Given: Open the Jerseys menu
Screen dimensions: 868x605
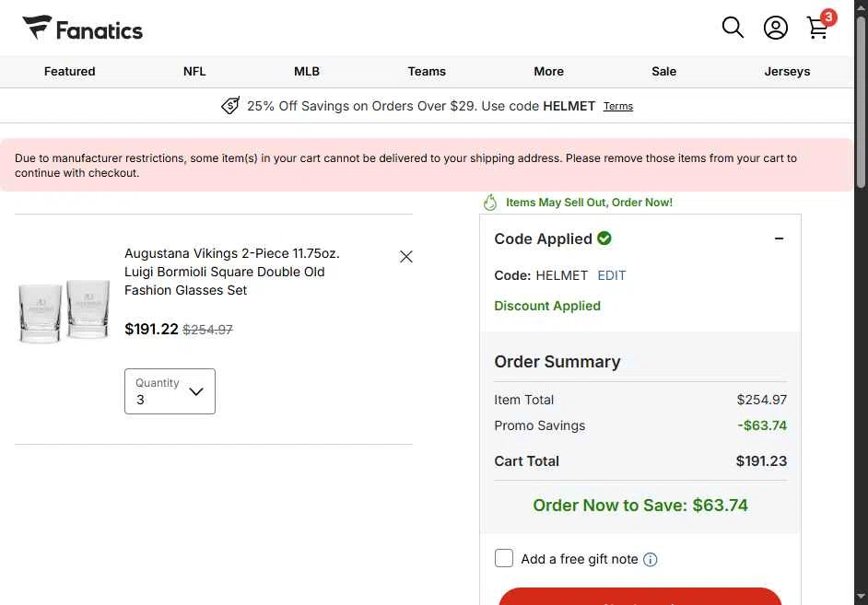Looking at the screenshot, I should tap(787, 71).
